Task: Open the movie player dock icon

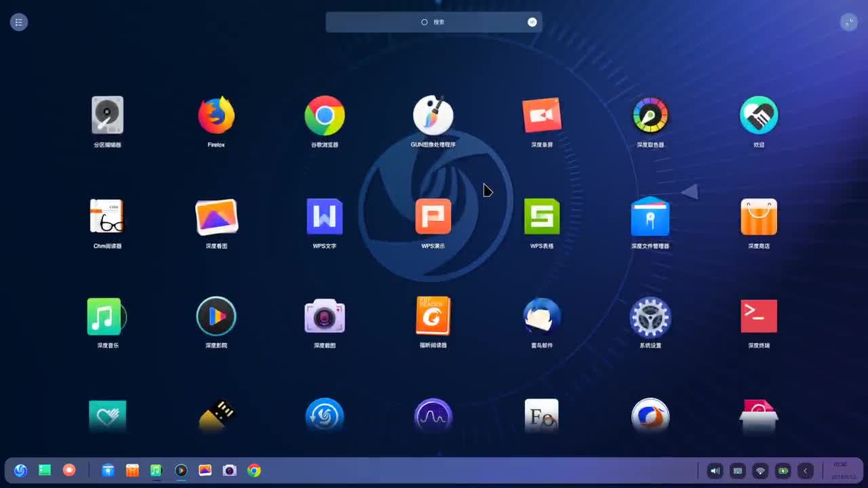Action: click(x=181, y=470)
